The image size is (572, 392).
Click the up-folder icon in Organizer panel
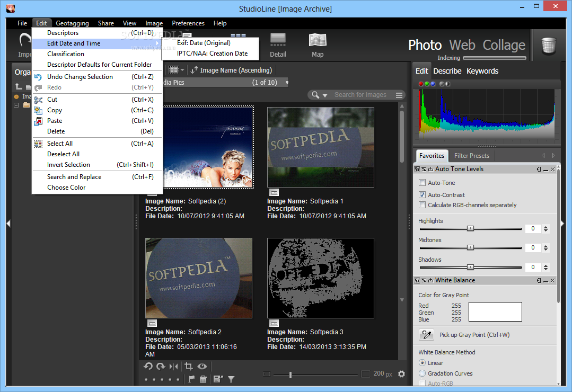[x=19, y=86]
